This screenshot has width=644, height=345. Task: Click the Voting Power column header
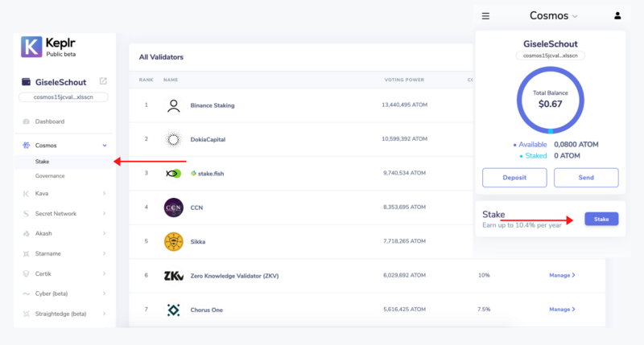pos(404,80)
